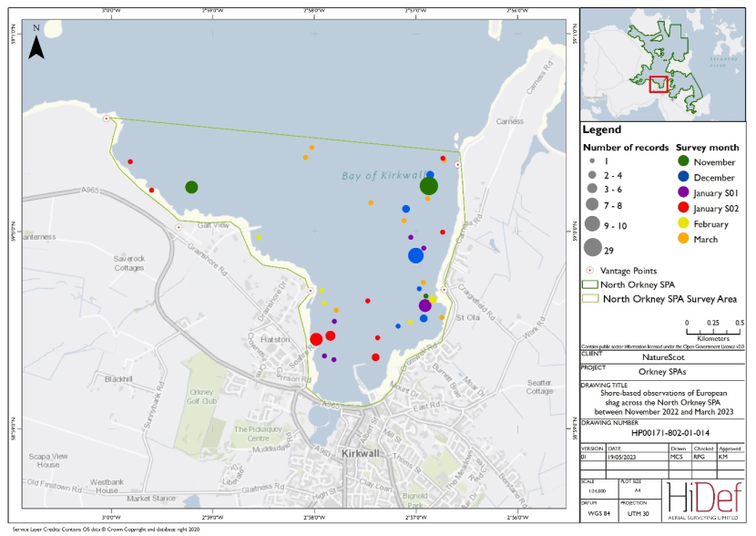
Task: Click the projection value 'UTM 30'
Action: pos(638,513)
